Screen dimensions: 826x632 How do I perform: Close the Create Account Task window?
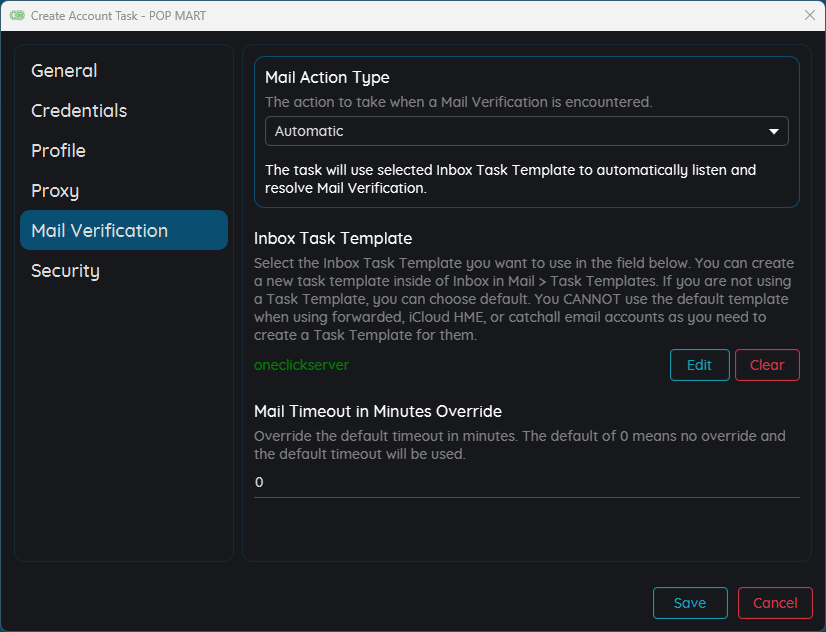pos(810,15)
